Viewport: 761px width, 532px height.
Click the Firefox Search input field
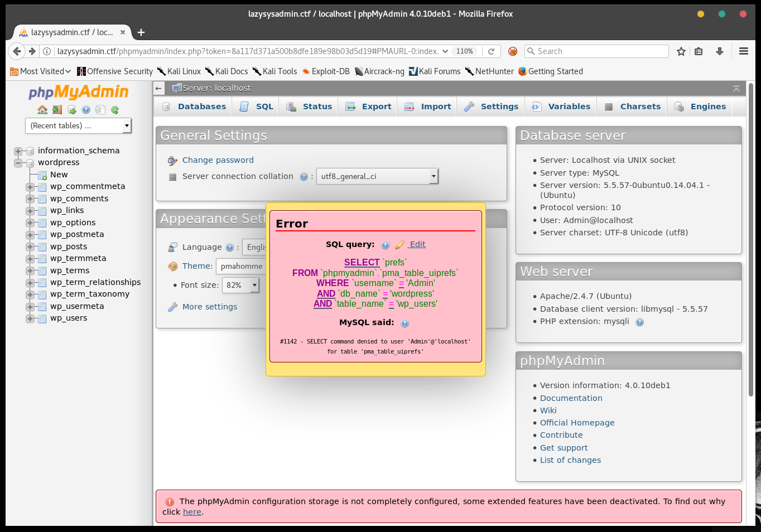(x=597, y=51)
